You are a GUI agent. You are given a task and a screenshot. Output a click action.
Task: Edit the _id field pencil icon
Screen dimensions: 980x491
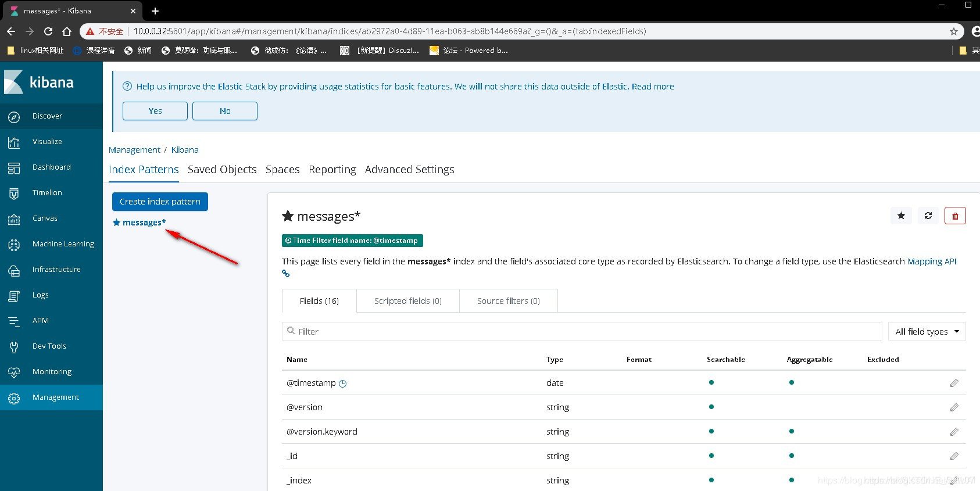click(x=954, y=456)
